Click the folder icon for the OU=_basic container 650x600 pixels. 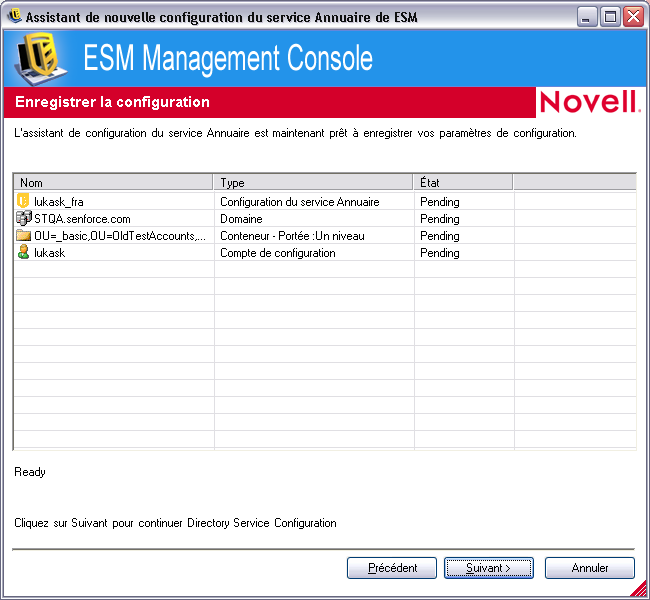[x=24, y=235]
